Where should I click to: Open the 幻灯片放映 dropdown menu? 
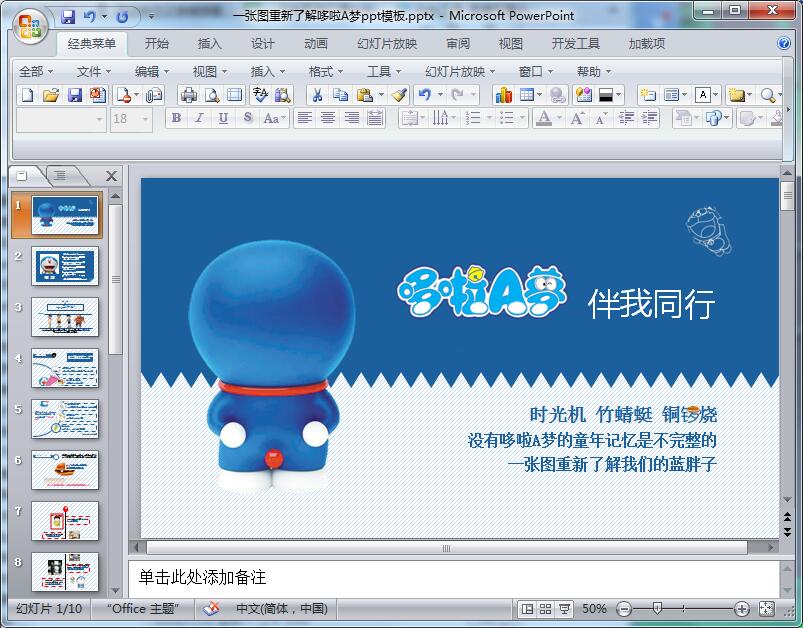pos(460,72)
